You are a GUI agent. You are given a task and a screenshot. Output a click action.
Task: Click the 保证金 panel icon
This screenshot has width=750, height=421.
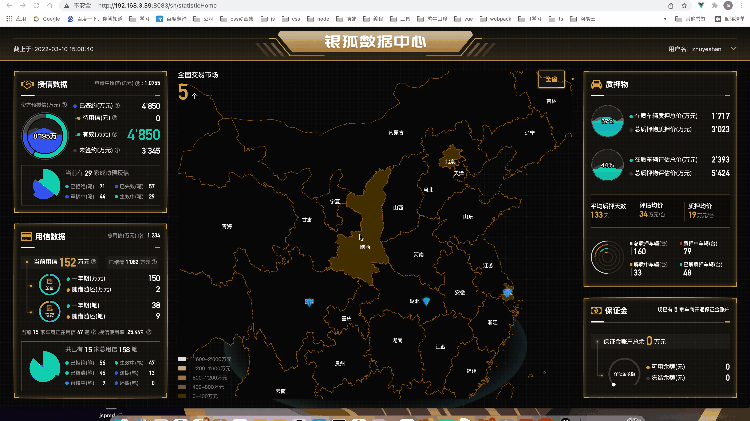(596, 310)
